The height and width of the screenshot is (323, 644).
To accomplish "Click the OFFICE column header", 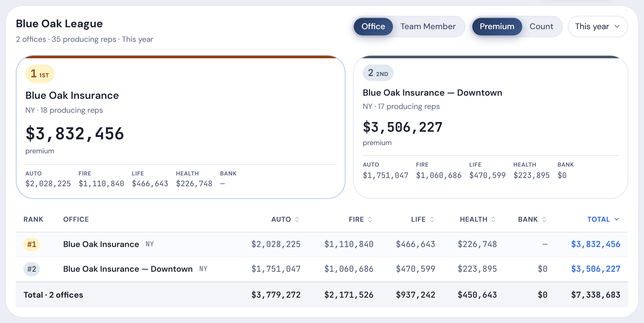I will tap(76, 219).
